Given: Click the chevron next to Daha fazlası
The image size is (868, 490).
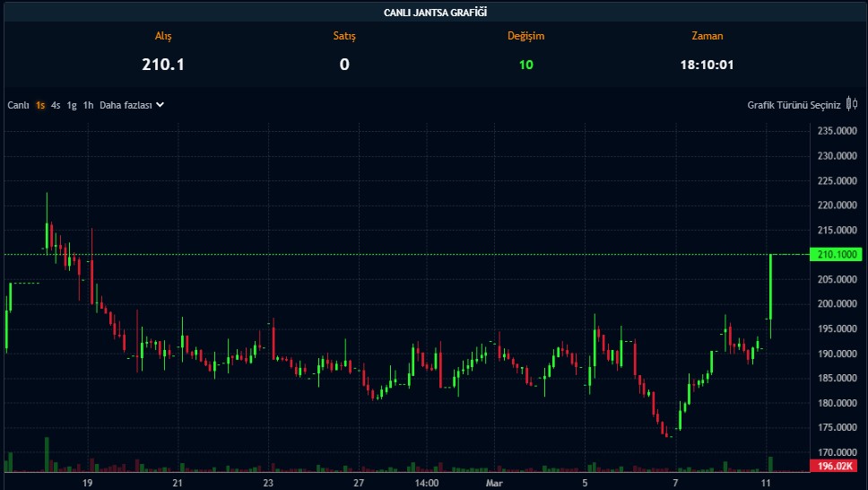Looking at the screenshot, I should point(161,105).
